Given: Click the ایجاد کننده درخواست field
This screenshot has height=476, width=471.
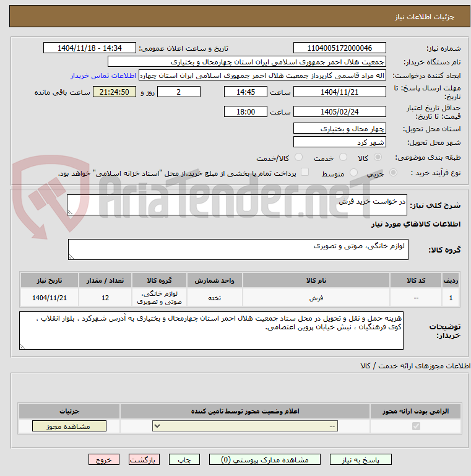Looking at the screenshot, I should pyautogui.click(x=262, y=76).
